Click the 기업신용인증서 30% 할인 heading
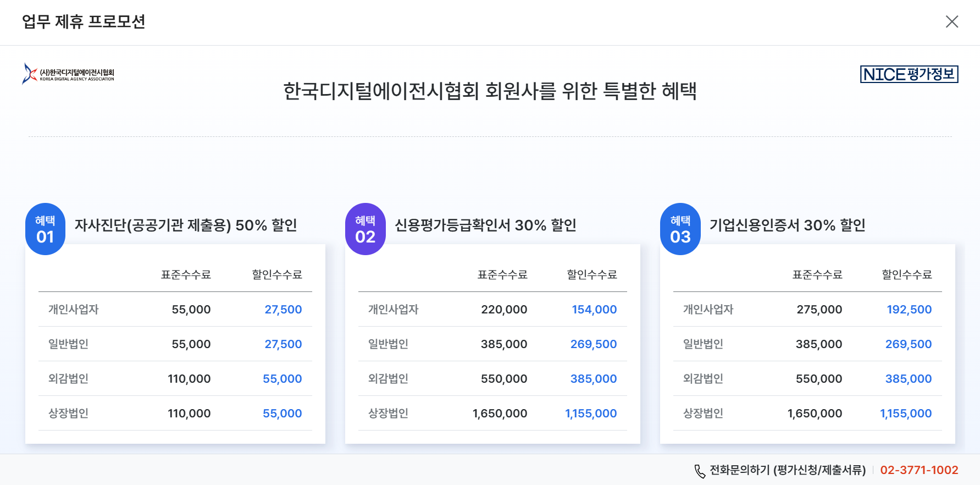The height and width of the screenshot is (485, 980). [x=787, y=225]
